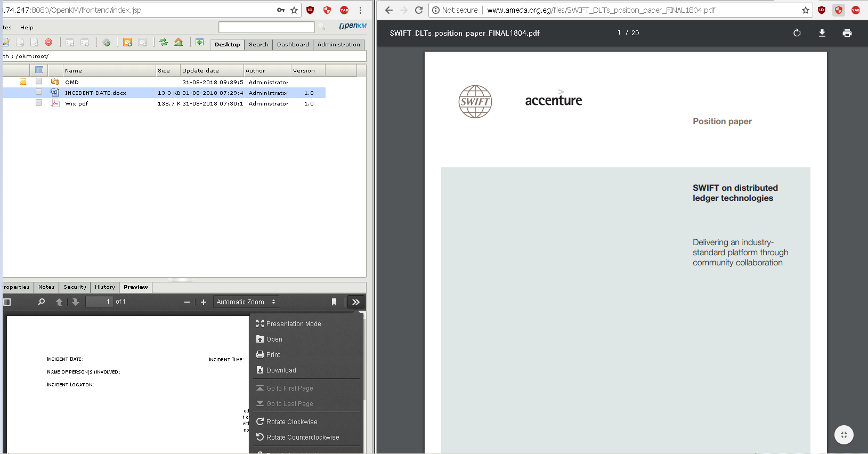Rotate the SWIFT PDF with the rotate icon
This screenshot has height=454, width=868.
797,33
